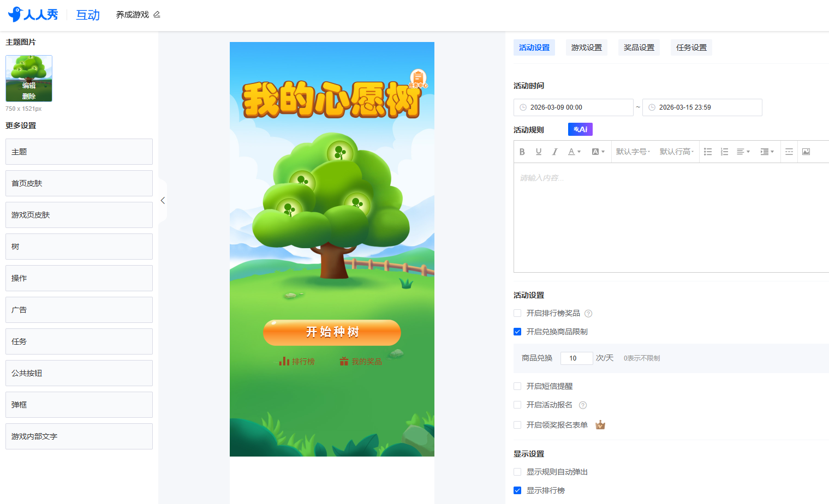Open the 奖品设置 tab
Image resolution: width=829 pixels, height=504 pixels.
pos(639,47)
